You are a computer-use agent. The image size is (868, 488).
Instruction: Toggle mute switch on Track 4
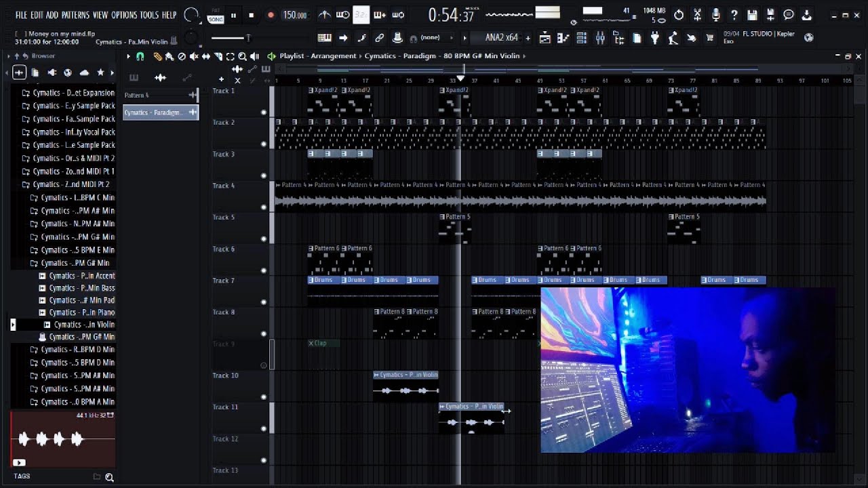coord(264,207)
